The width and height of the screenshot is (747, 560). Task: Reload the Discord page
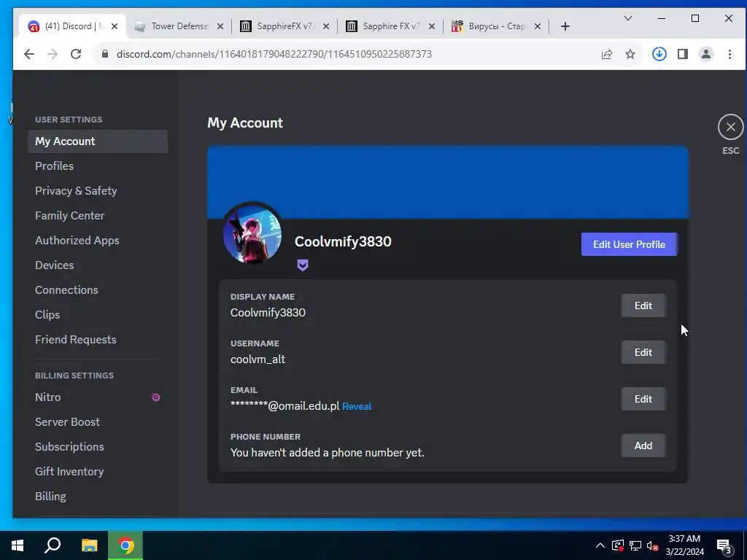click(76, 54)
